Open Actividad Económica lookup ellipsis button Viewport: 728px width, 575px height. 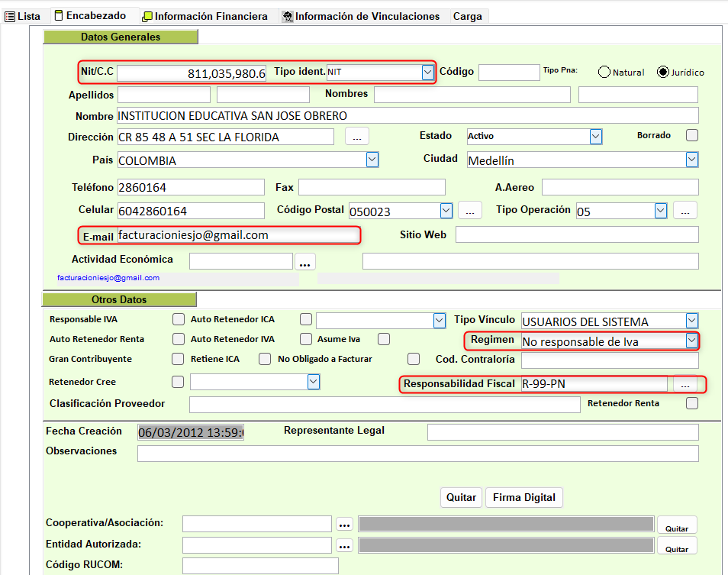tap(305, 262)
